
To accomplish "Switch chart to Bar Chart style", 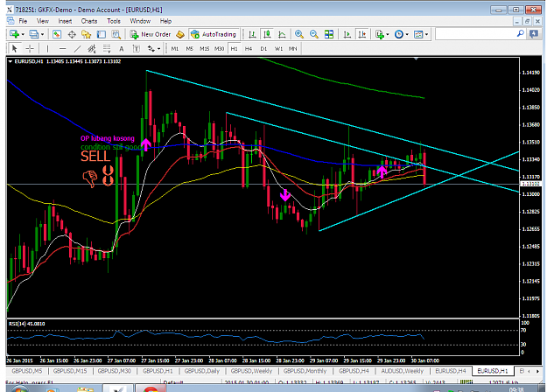I will [x=252, y=34].
